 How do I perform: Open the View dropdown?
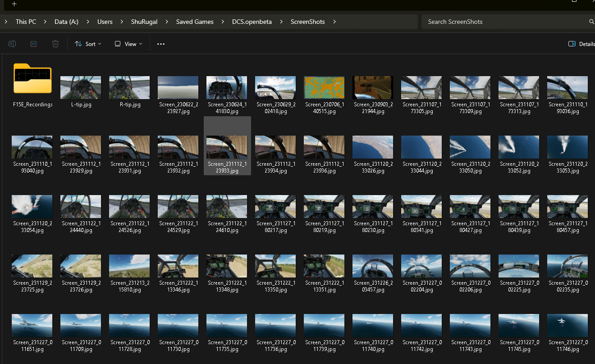pos(128,44)
